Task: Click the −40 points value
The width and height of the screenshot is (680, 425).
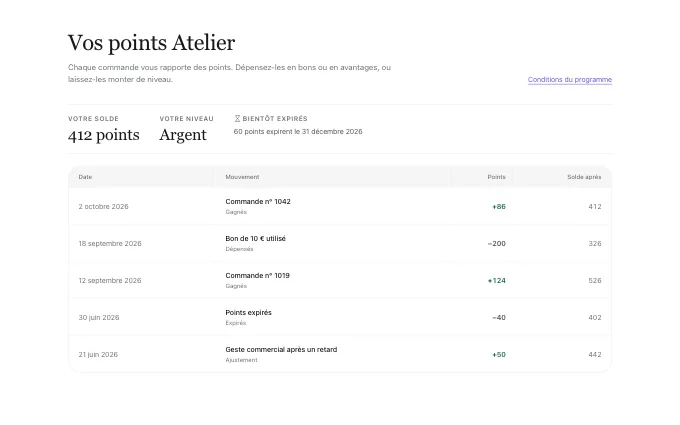Action: click(x=499, y=317)
